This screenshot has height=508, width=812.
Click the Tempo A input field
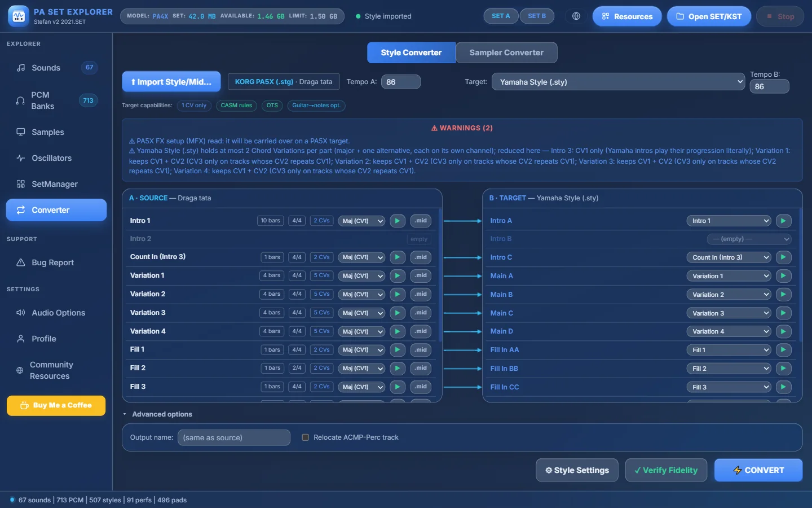tap(401, 82)
